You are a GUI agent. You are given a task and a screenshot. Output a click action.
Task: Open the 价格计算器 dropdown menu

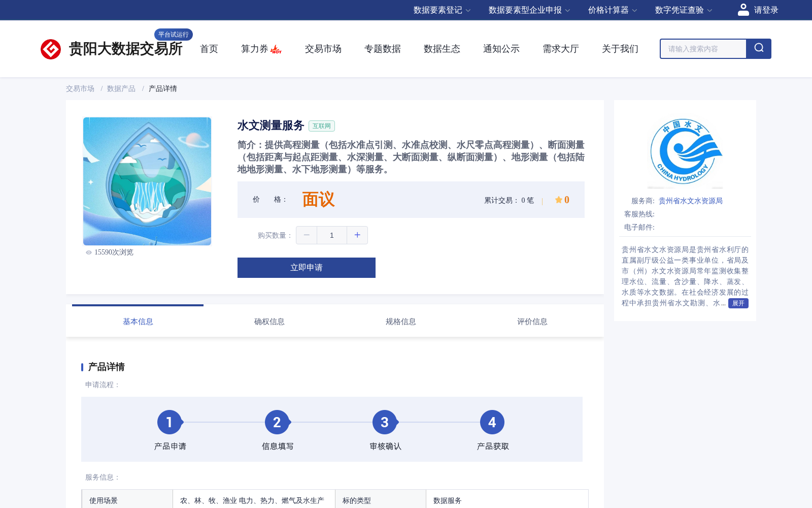coord(613,10)
